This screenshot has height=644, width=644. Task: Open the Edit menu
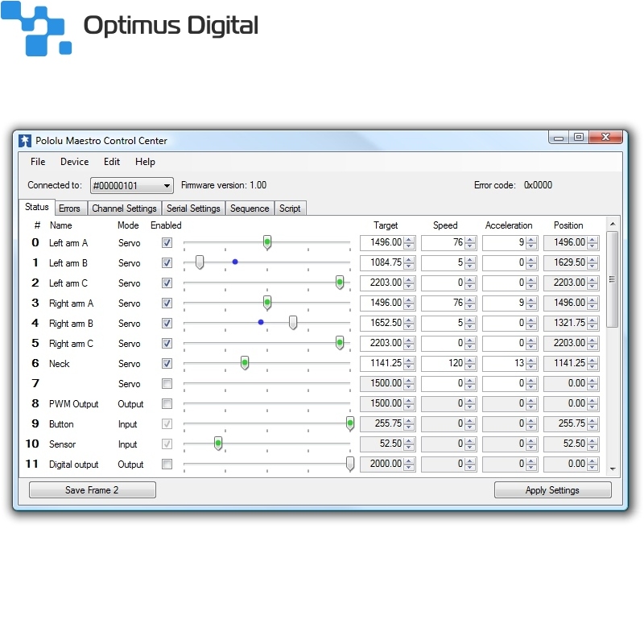112,162
